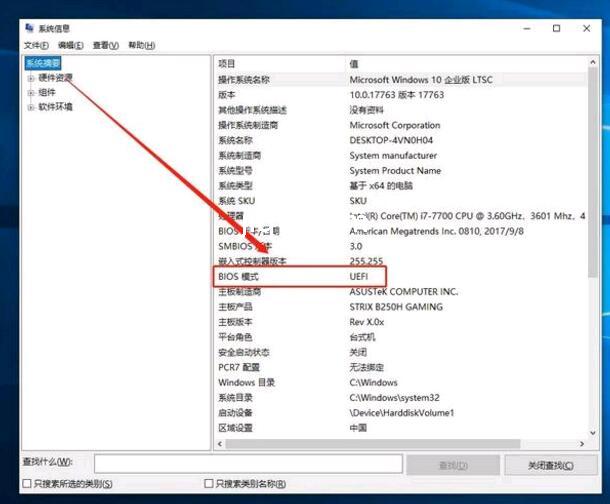Screen dimensions: 610x504
Task: Click the horizontal scrollbar left arrow
Action: point(222,442)
